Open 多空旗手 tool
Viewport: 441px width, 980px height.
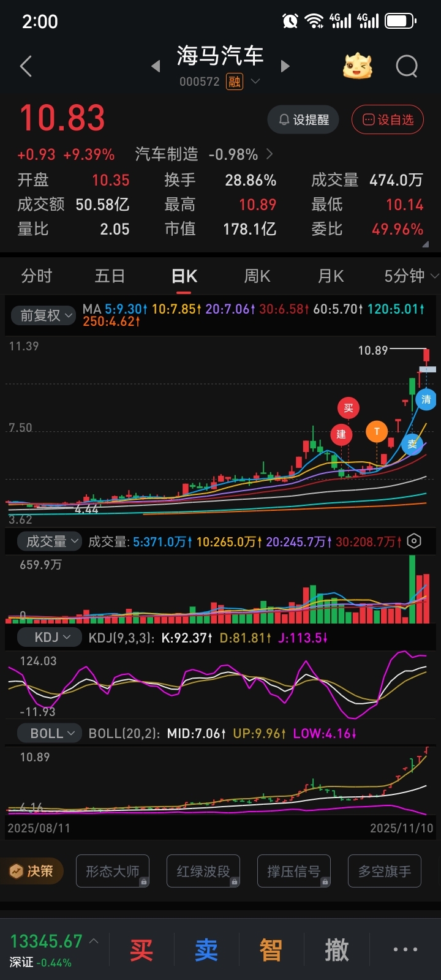385,871
